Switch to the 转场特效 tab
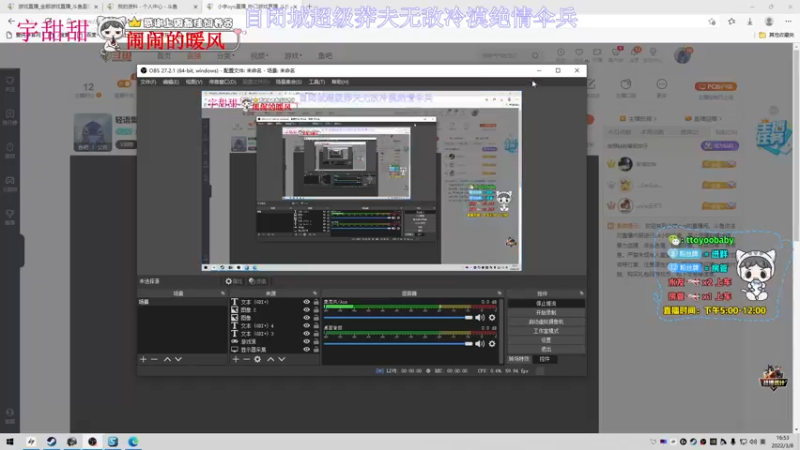The height and width of the screenshot is (450, 800). coord(518,359)
